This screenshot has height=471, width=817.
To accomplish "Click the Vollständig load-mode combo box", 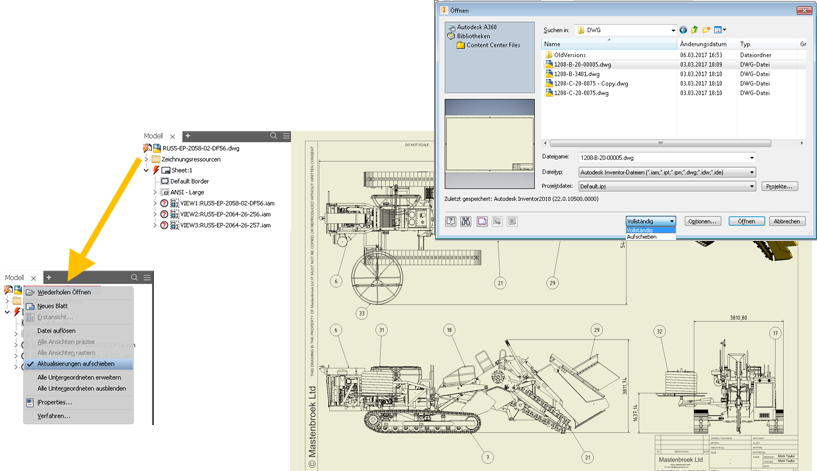I will pos(650,221).
